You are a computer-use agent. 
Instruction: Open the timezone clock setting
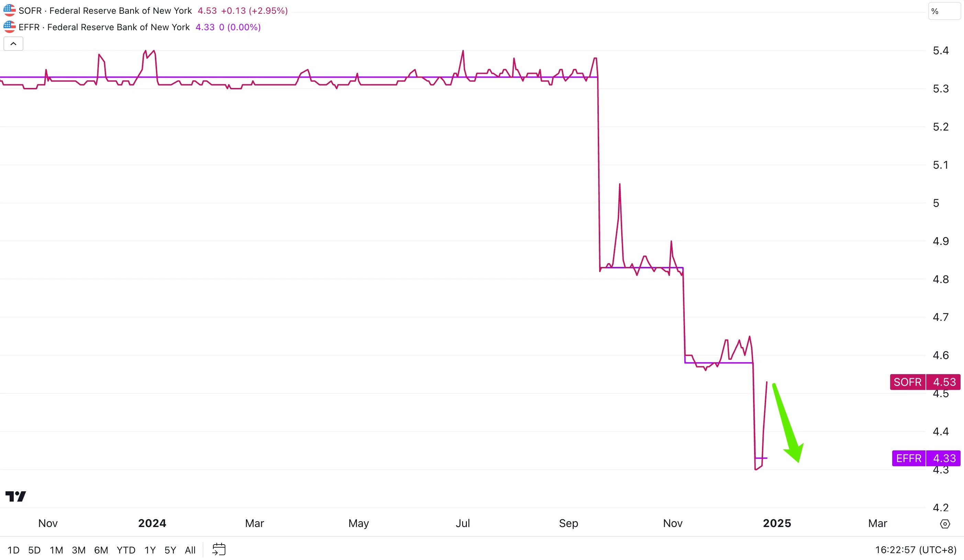tap(916, 550)
